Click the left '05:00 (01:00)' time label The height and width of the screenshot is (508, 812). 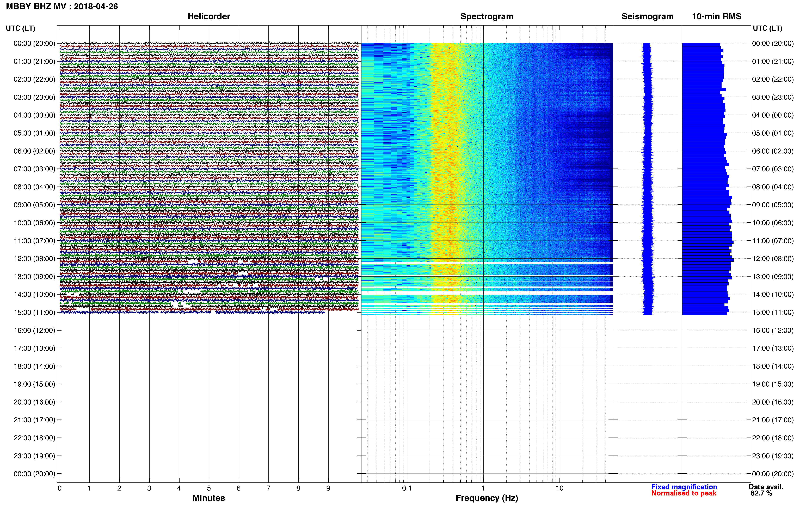[34, 133]
